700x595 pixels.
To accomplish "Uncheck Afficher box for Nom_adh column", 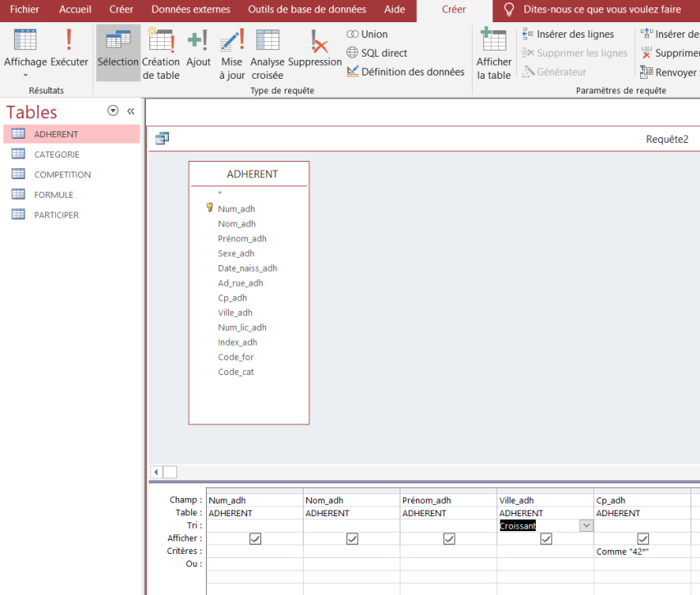I will (352, 538).
